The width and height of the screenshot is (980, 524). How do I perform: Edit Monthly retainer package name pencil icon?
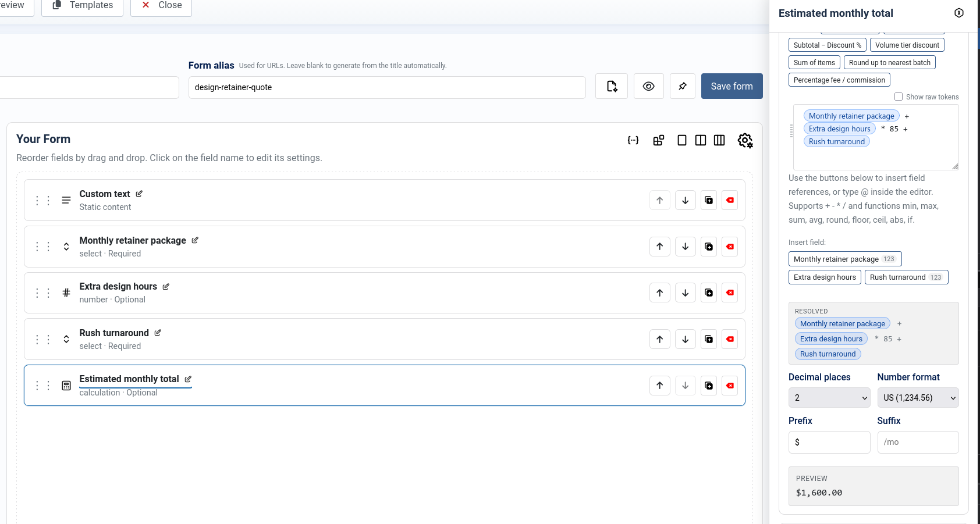195,240
